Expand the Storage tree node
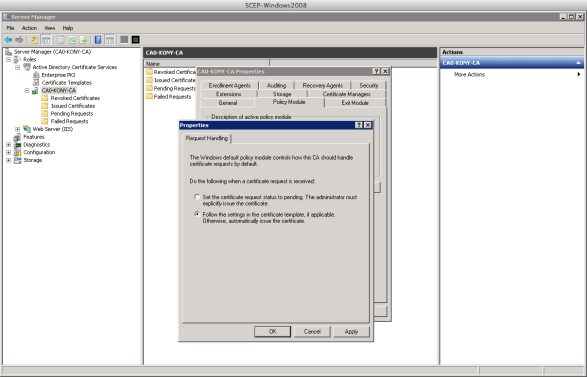Viewport: 587px width, 377px height. (x=9, y=160)
